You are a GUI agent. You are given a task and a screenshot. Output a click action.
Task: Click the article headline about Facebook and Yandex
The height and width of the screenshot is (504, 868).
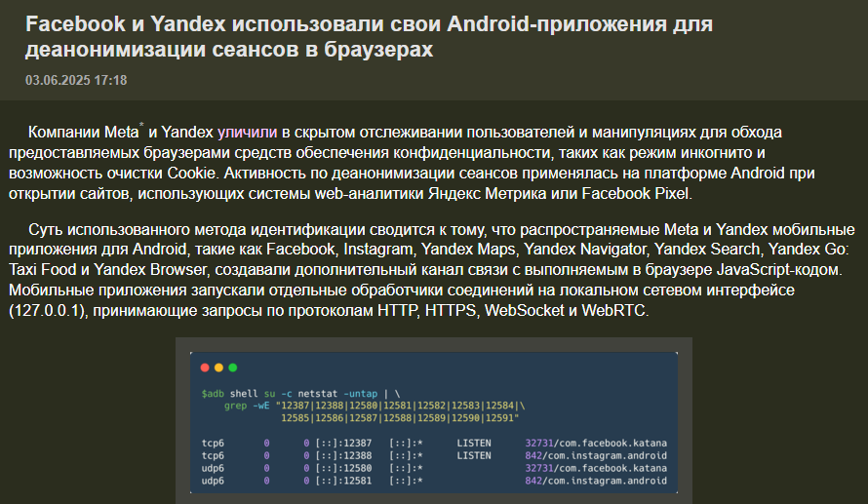[369, 36]
